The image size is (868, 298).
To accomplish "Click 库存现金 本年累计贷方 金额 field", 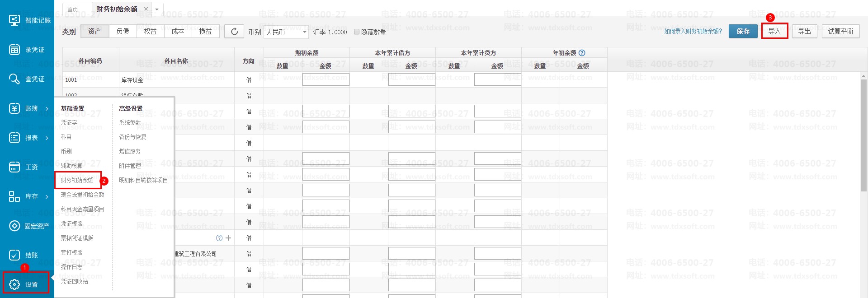I will tap(497, 79).
